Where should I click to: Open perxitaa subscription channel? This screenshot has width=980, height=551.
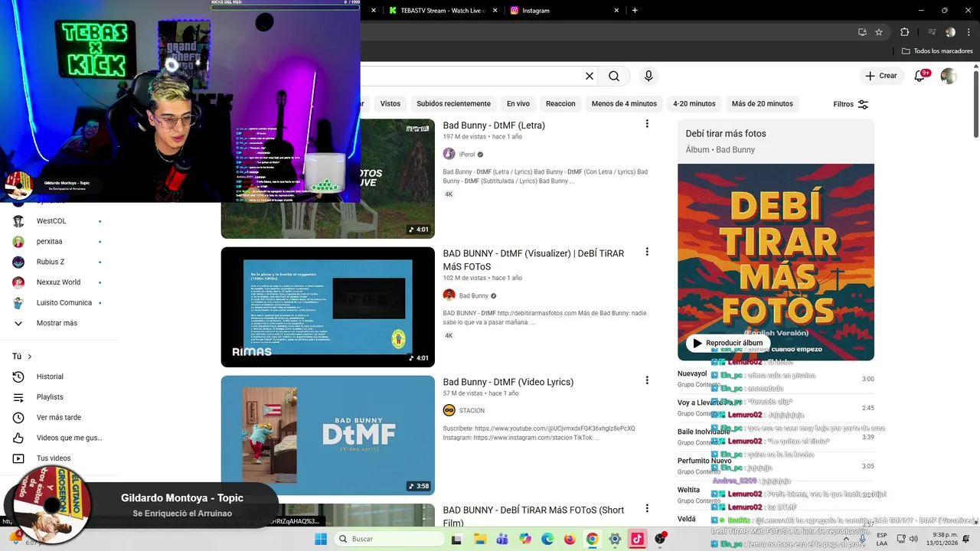point(51,242)
